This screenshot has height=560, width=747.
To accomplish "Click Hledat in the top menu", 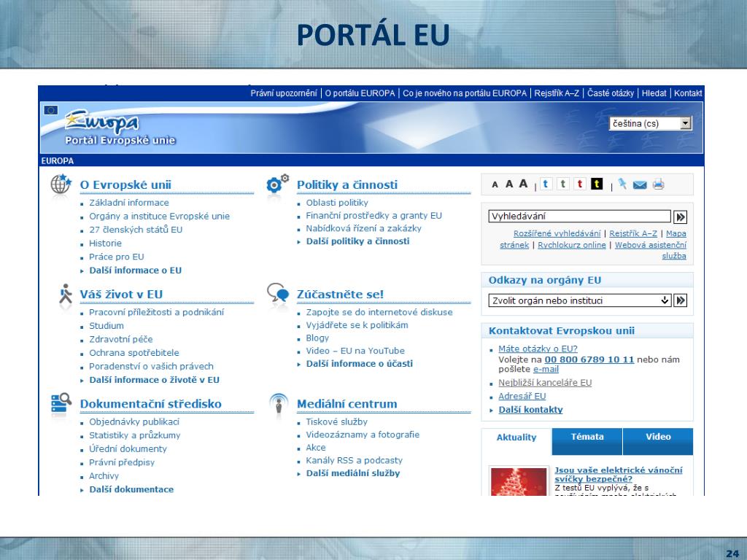I will pyautogui.click(x=654, y=93).
